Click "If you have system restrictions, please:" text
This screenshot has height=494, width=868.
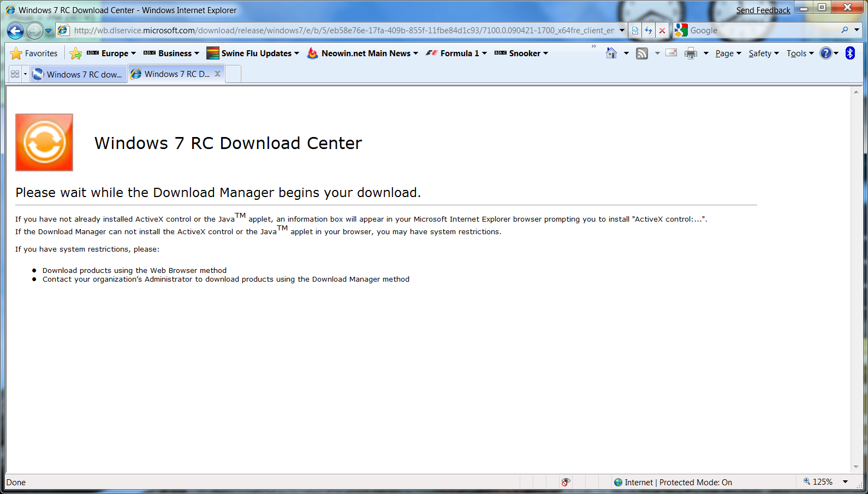pos(87,249)
